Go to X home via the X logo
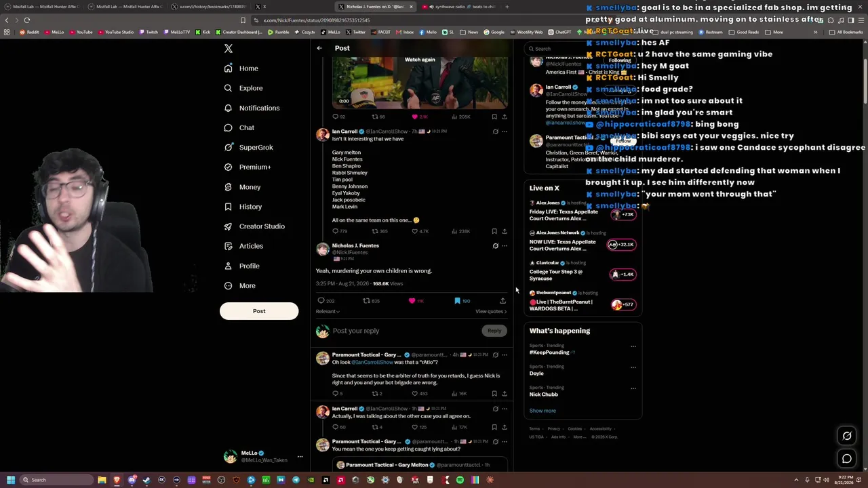This screenshot has height=488, width=868. click(229, 48)
